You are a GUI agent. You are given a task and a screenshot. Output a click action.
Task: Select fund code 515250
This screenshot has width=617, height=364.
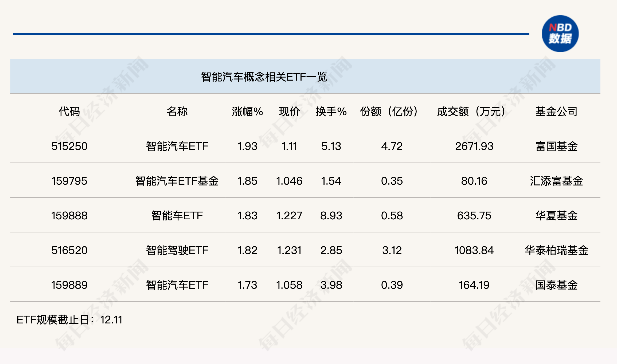(x=69, y=146)
